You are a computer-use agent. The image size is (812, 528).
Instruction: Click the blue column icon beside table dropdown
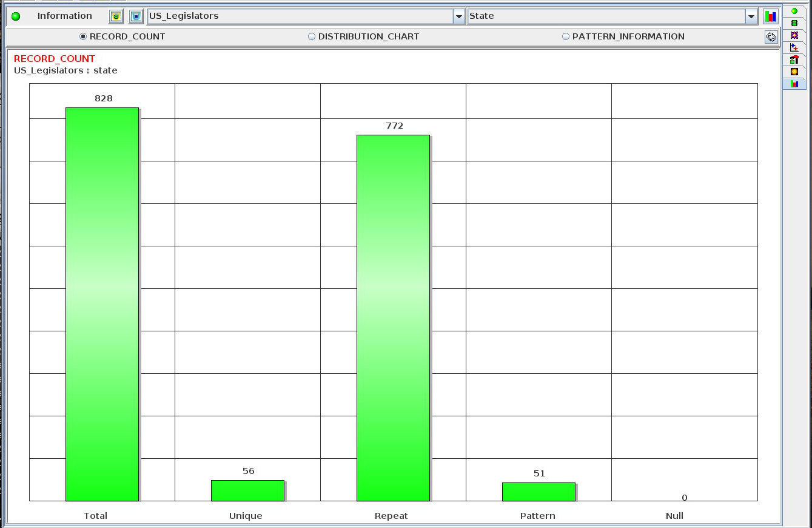136,16
